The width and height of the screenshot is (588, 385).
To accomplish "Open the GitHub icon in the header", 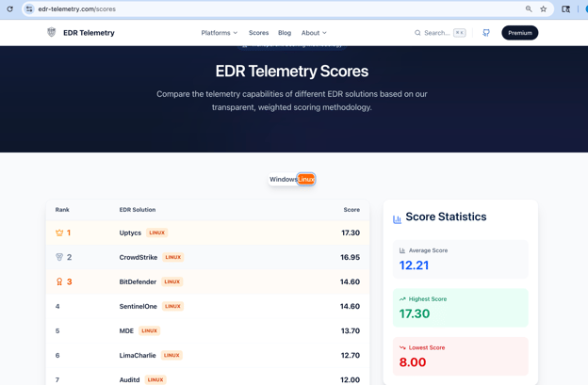I will pos(486,33).
